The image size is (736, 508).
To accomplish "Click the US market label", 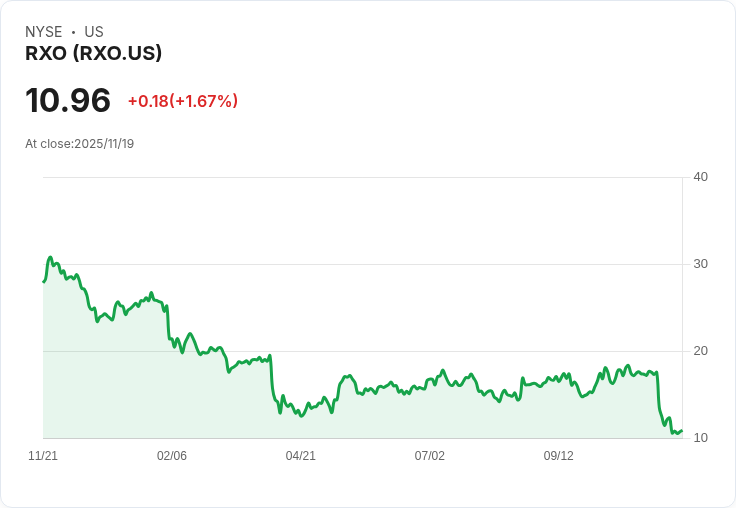I will coord(94,32).
